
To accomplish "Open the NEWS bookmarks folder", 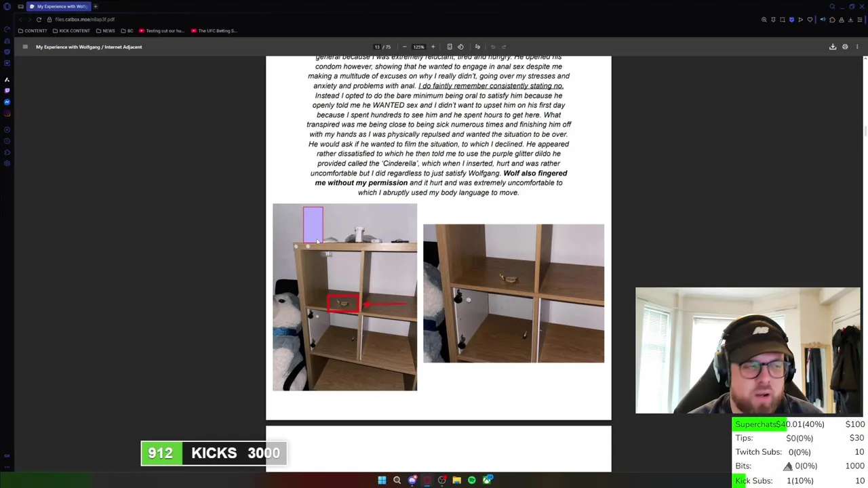I will tap(105, 30).
